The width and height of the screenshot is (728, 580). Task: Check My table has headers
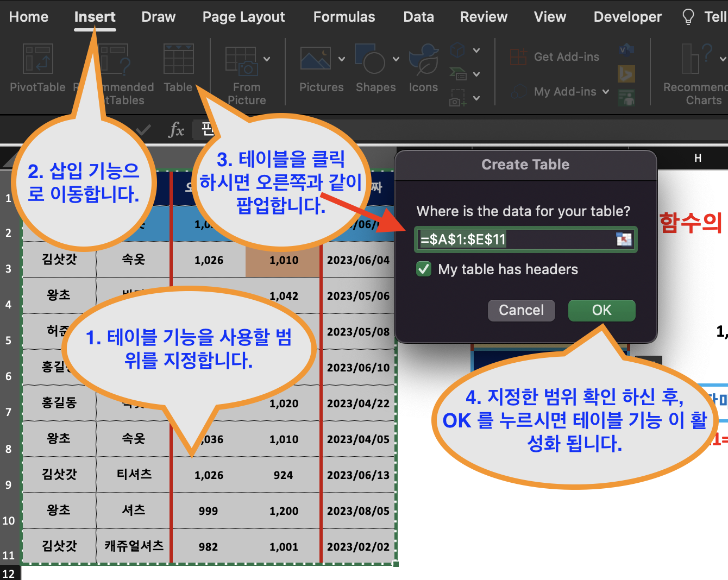[423, 269]
